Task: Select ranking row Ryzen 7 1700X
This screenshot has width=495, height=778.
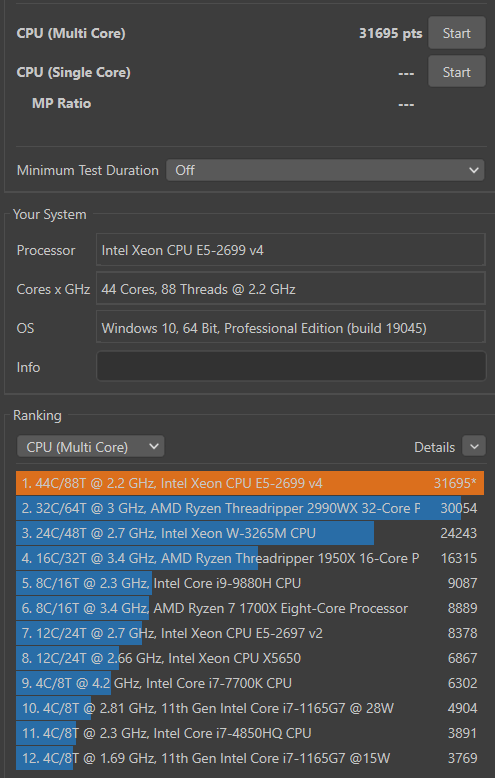Action: 250,608
